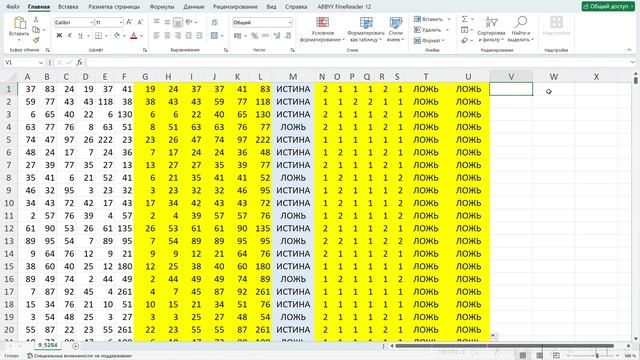Click the Формат cells button

429,40
